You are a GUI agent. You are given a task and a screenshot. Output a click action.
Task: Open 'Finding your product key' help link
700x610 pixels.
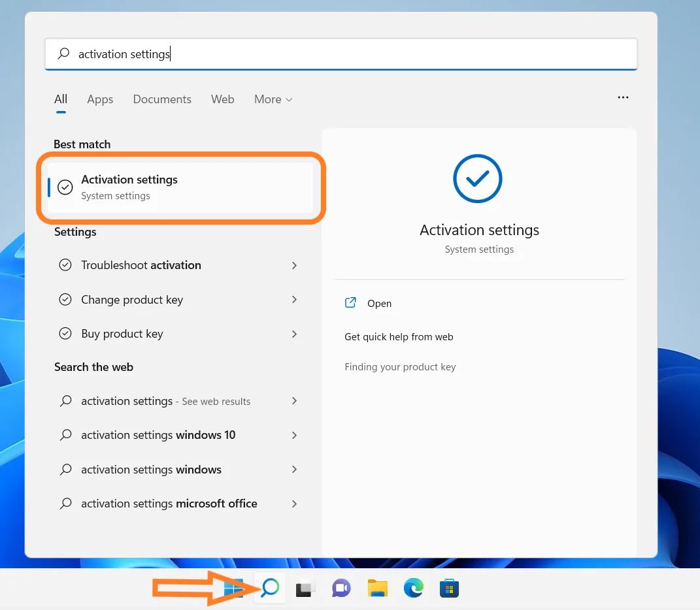point(400,367)
